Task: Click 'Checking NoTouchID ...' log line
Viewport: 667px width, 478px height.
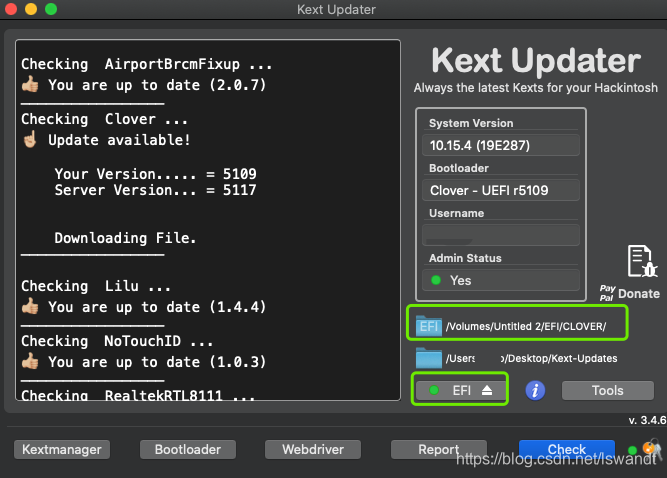Action: click(x=117, y=341)
